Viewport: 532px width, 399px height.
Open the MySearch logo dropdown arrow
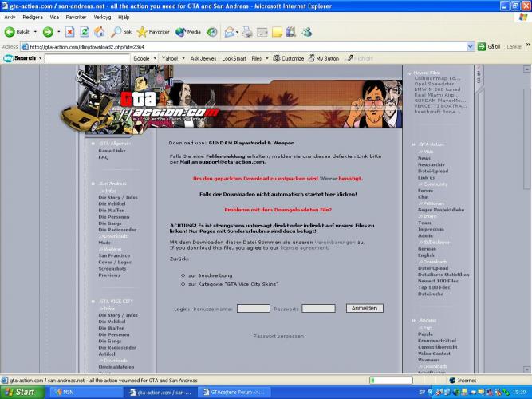(x=41, y=58)
